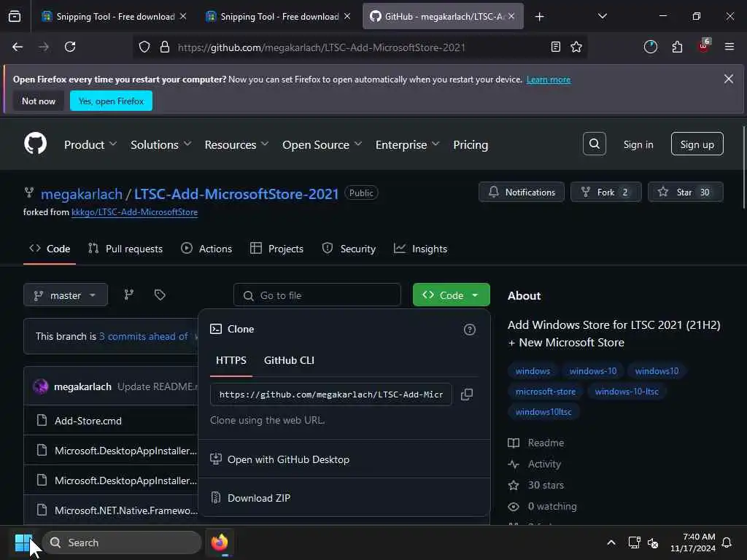747x560 pixels.
Task: Click the Sign up button
Action: 697,144
